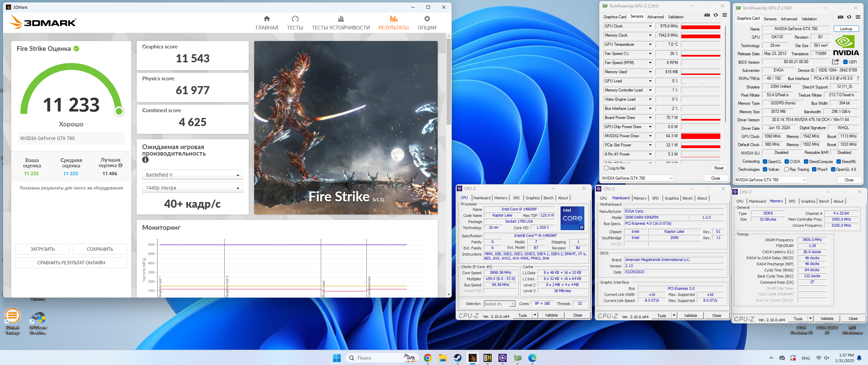Click СРАВНИТЬ РЕЗУЛЬТАТ ОНЛАЙН button
868x365 pixels.
pyautogui.click(x=71, y=263)
